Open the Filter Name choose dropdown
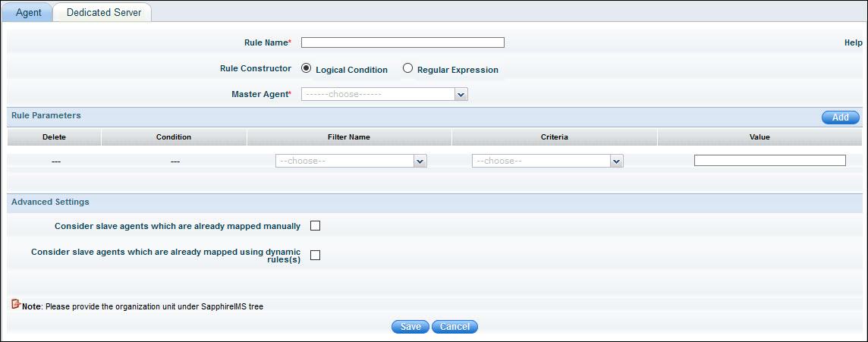 tap(351, 161)
